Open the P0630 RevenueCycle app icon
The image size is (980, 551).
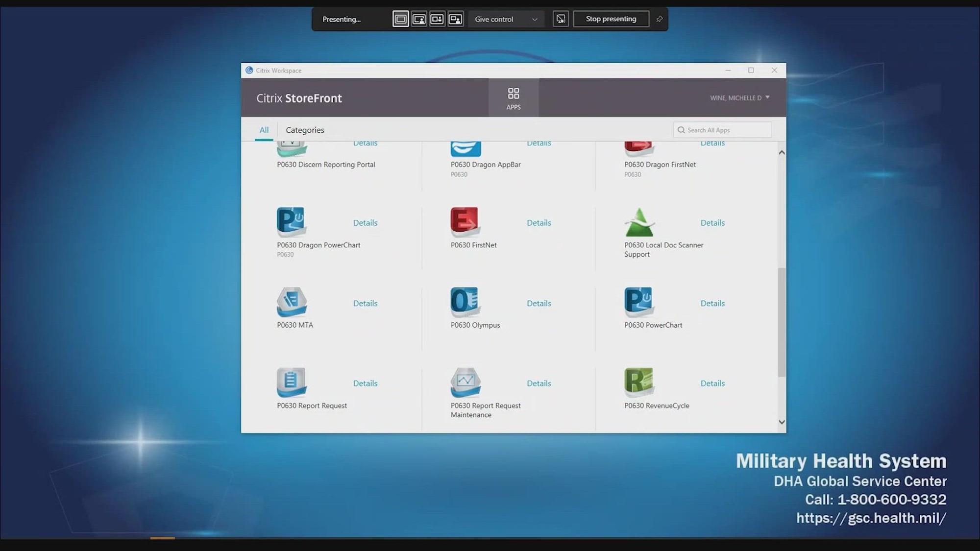(638, 381)
